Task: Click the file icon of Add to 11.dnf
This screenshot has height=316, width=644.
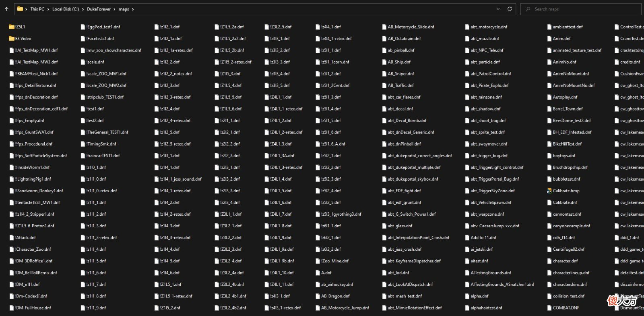Action: point(467,238)
